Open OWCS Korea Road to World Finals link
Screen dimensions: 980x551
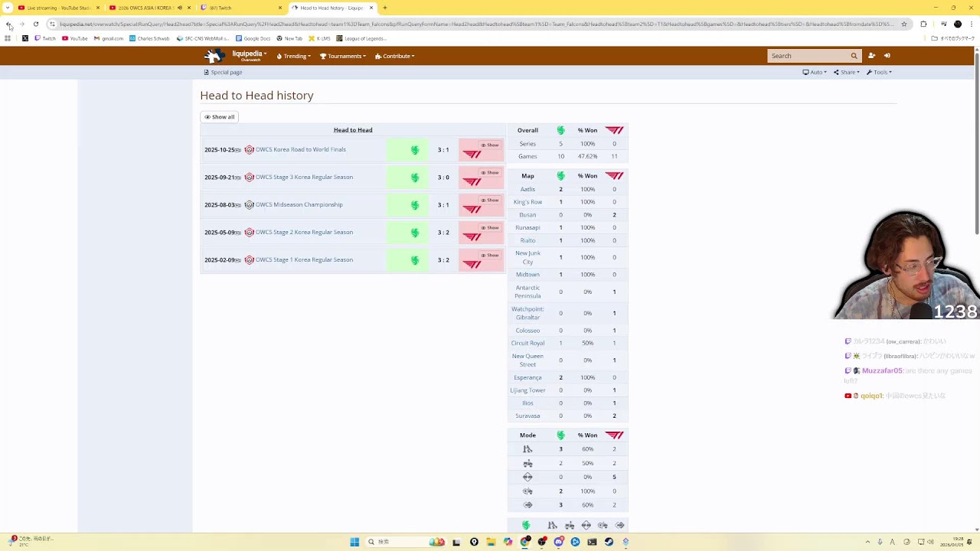[300, 149]
